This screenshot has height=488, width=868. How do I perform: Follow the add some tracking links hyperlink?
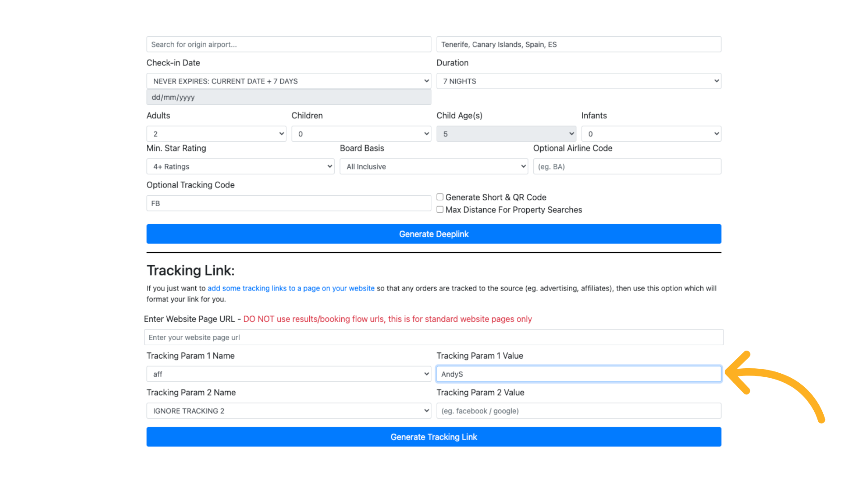pyautogui.click(x=291, y=288)
